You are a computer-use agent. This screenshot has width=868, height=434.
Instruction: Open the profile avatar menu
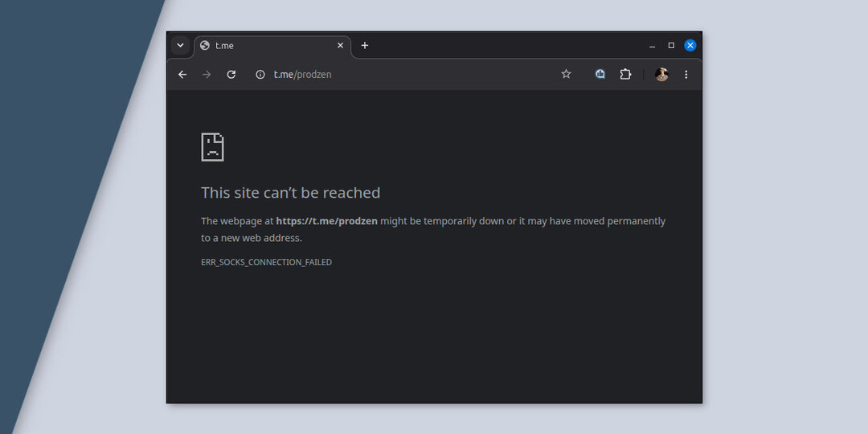[661, 74]
